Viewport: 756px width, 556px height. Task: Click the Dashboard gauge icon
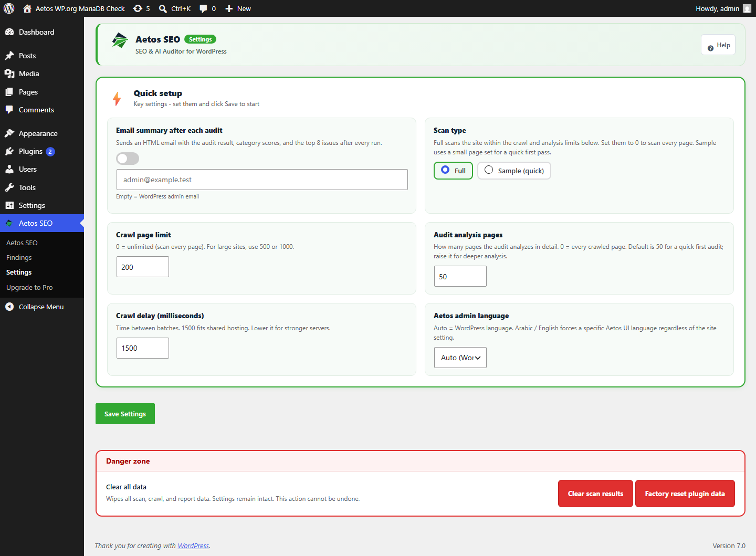point(9,32)
